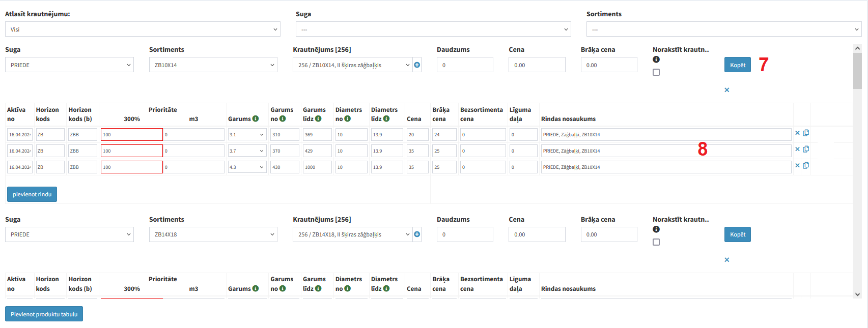The image size is (868, 328).
Task: Click Pievienot produktu tabulu button
Action: (44, 314)
